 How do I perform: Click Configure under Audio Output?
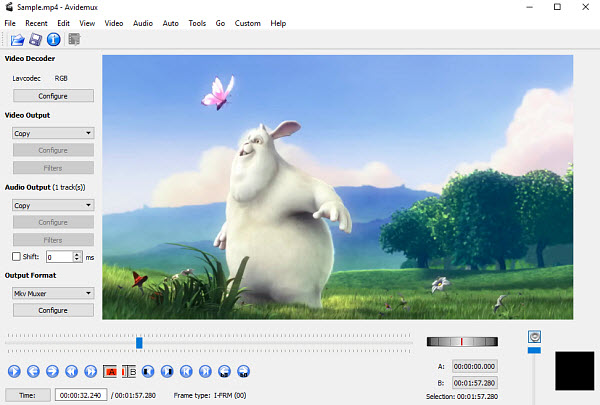(x=53, y=222)
